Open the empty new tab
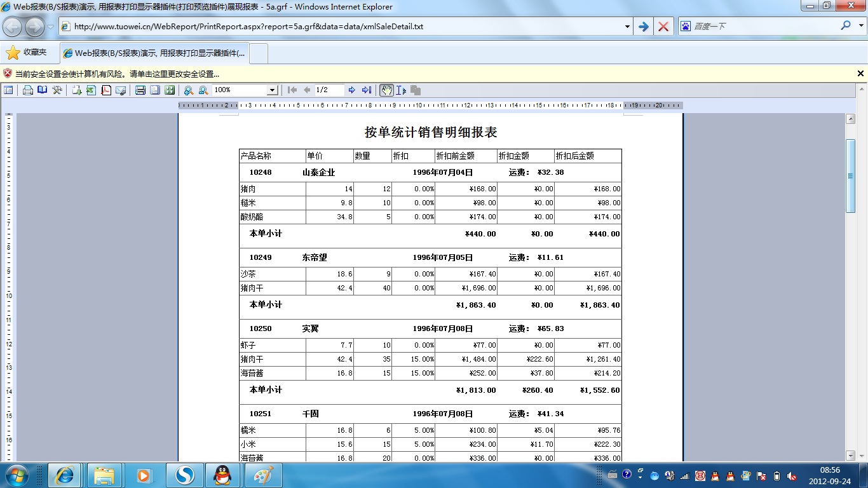Image resolution: width=868 pixels, height=488 pixels. [x=259, y=53]
